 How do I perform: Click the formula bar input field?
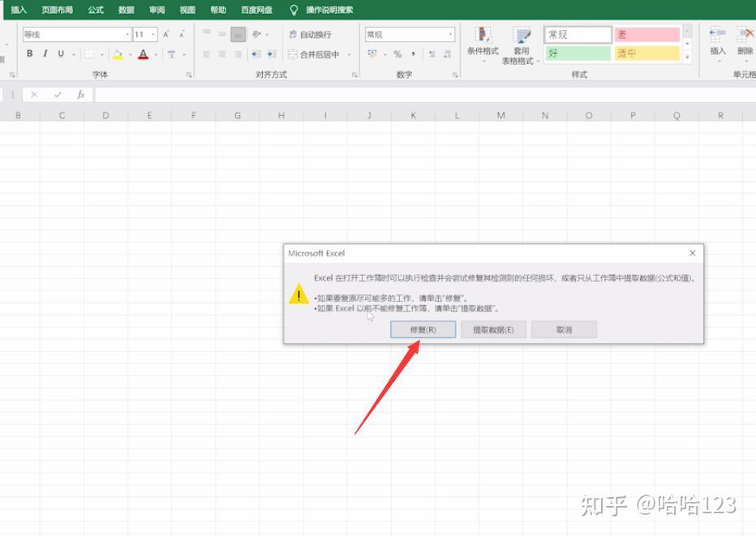(425, 95)
